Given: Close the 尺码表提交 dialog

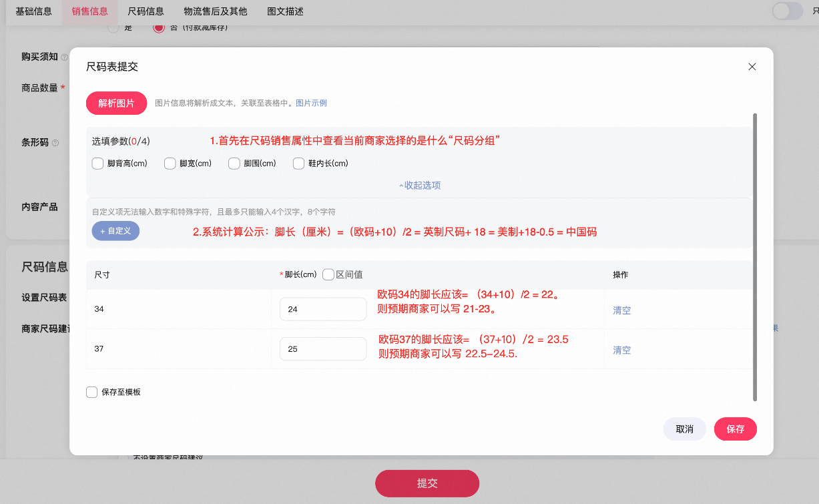Looking at the screenshot, I should pos(752,67).
